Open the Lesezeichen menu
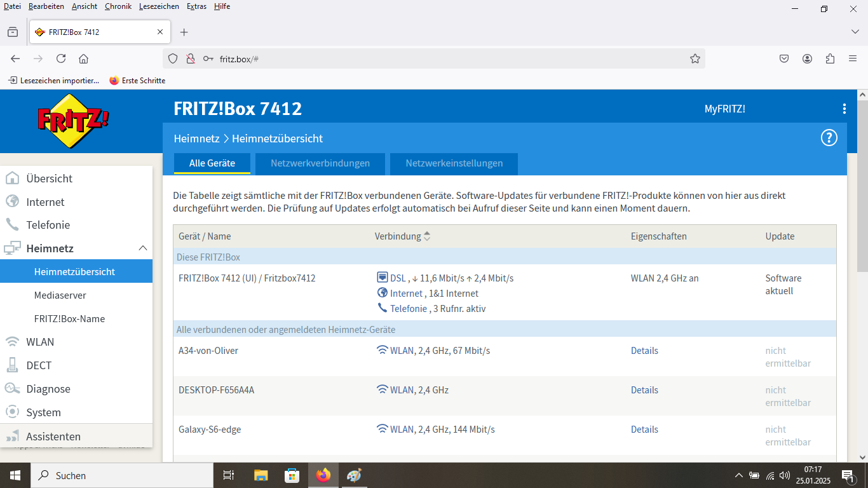 (159, 6)
